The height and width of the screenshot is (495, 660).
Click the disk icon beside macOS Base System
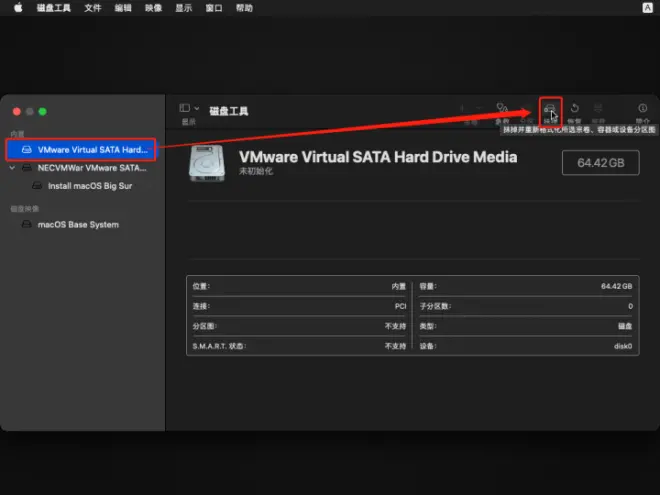[27, 224]
